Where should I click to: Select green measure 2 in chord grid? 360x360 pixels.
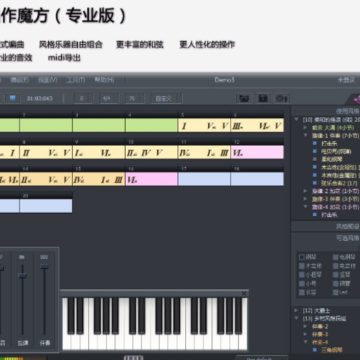coord(46,125)
